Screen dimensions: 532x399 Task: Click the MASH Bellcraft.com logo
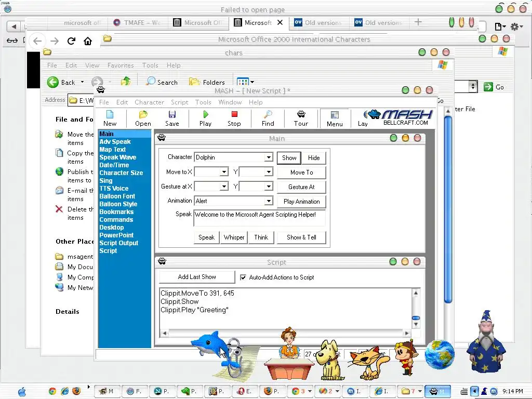pyautogui.click(x=401, y=117)
